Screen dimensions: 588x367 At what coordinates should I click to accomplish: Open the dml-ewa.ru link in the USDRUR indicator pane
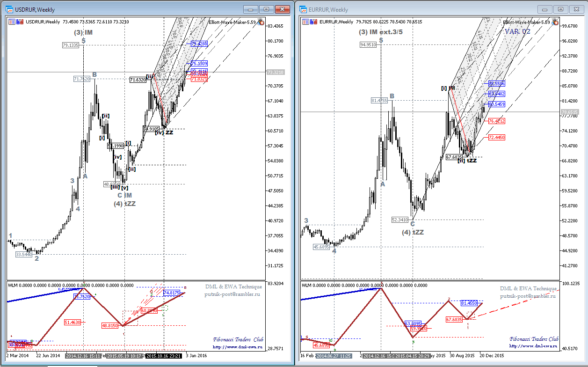(x=238, y=347)
